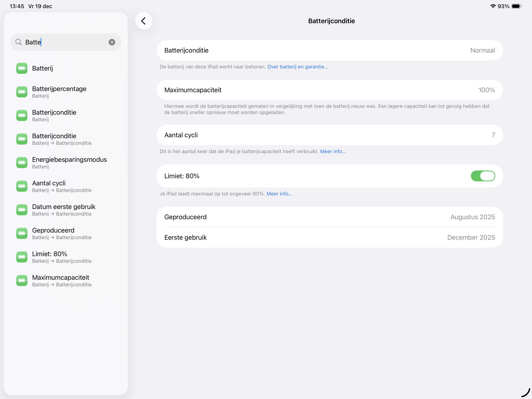Tap the battery icon beside Energiebesparingsmodus
Image resolution: width=532 pixels, height=399 pixels.
22,163
